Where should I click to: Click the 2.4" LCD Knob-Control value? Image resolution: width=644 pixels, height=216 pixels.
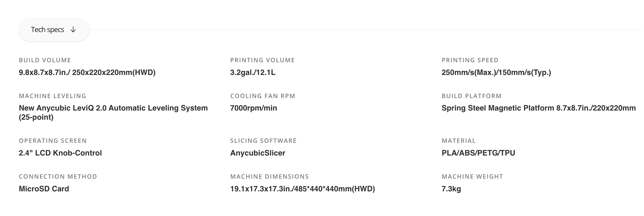pos(60,153)
